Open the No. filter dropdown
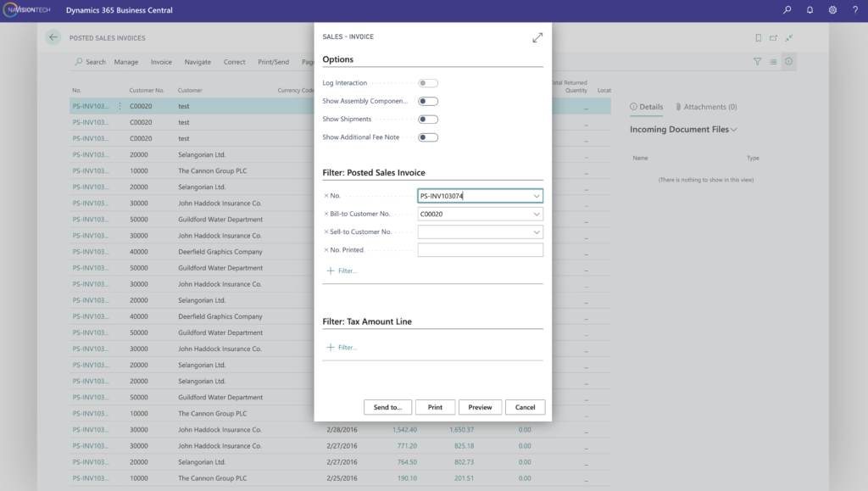The height and width of the screenshot is (491, 868). pos(536,195)
